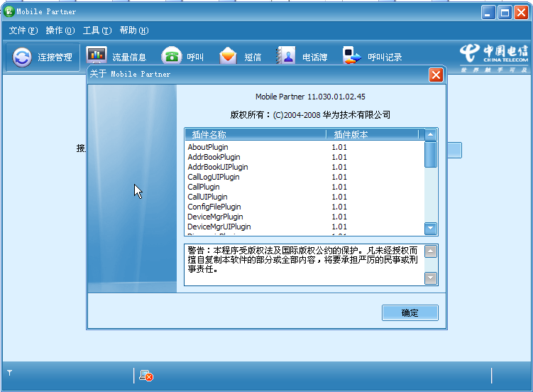Select CallPlugin row
533x392 pixels.
(x=305, y=187)
